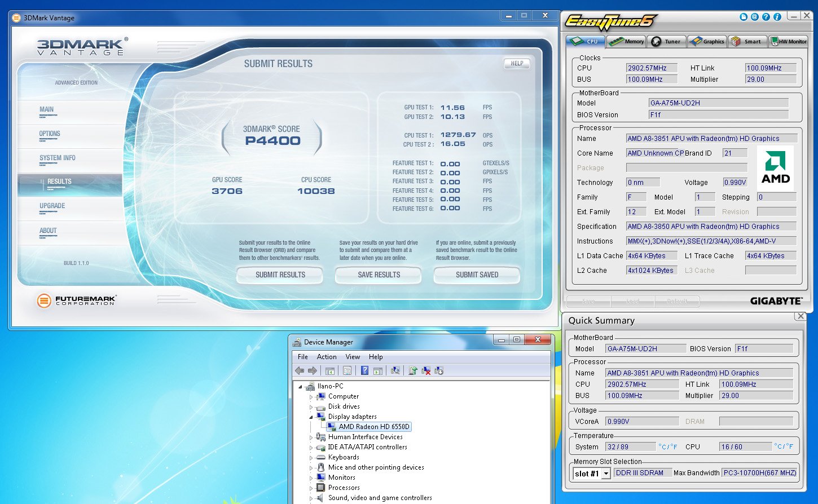Open Device Manager help with blue question mark icon
818x504 pixels.
(x=366, y=370)
